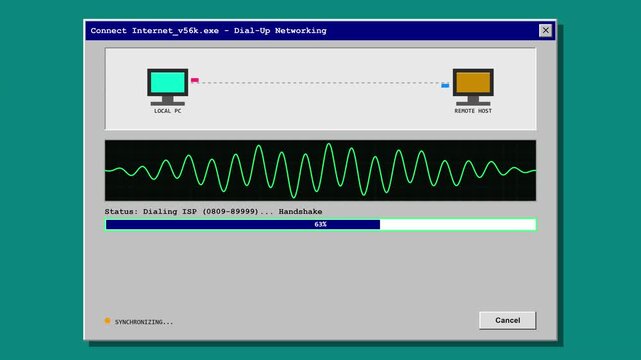Click the pink packet marker near Local PC

click(x=195, y=80)
